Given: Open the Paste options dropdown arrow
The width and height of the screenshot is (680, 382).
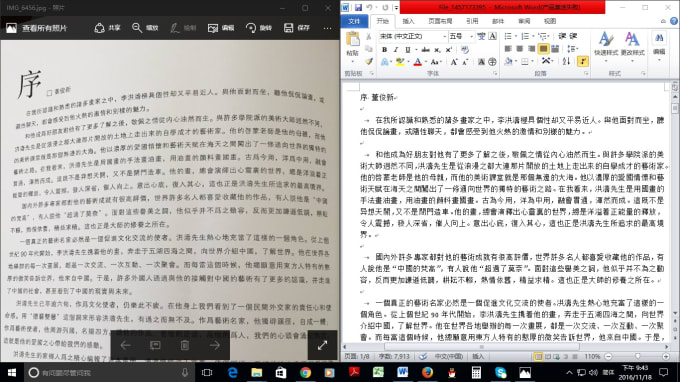Looking at the screenshot, I should [353, 61].
